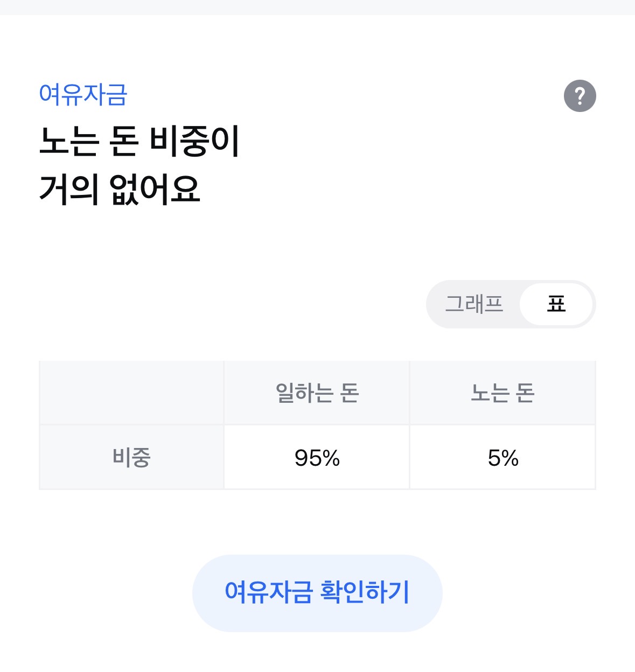Viewport: 635px width, 672px height.
Task: Click the empty top-left table header cell
Action: [131, 393]
